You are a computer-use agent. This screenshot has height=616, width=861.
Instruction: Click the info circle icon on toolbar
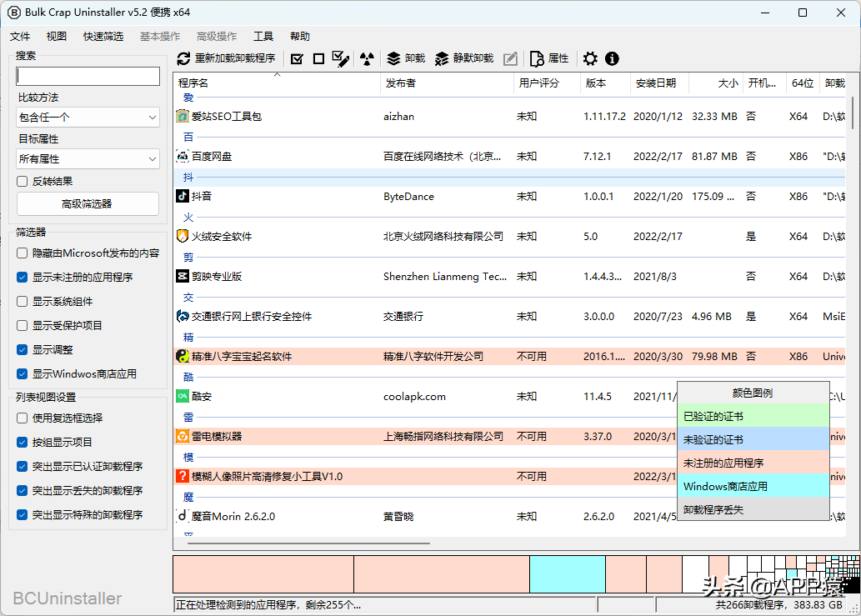pyautogui.click(x=612, y=58)
